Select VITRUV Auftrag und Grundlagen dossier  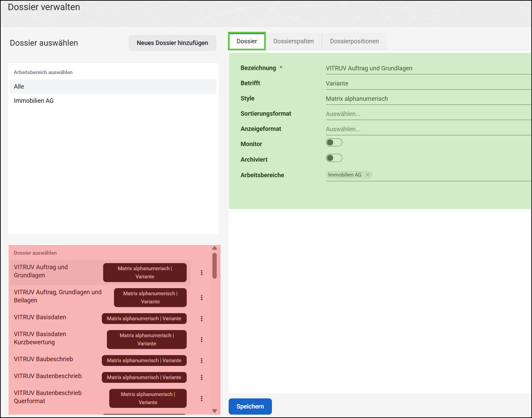click(100, 273)
